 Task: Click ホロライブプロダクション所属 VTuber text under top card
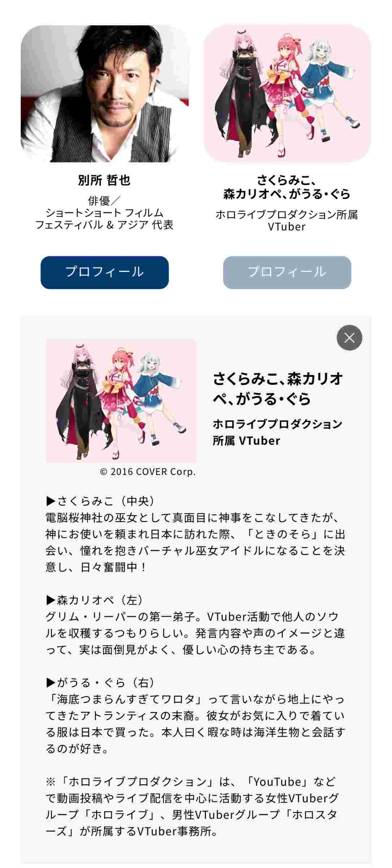(x=287, y=221)
